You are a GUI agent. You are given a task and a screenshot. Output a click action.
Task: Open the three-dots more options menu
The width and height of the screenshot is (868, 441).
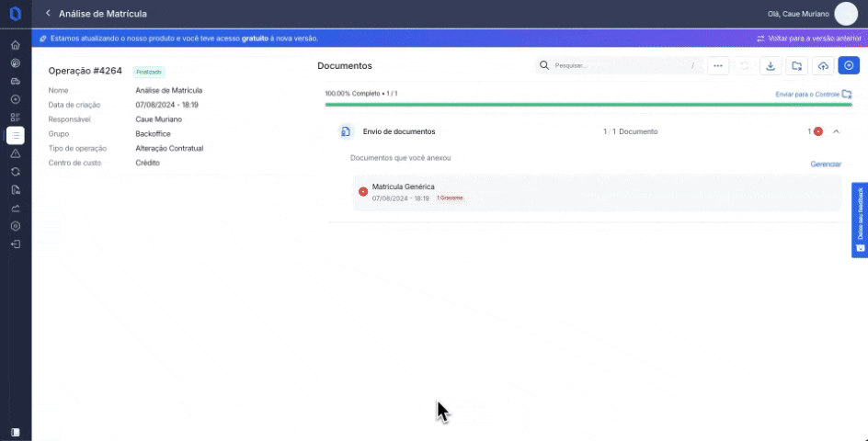718,66
